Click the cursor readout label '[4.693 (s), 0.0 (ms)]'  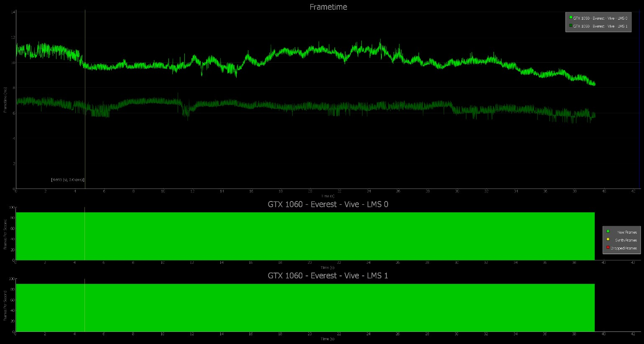pyautogui.click(x=68, y=180)
